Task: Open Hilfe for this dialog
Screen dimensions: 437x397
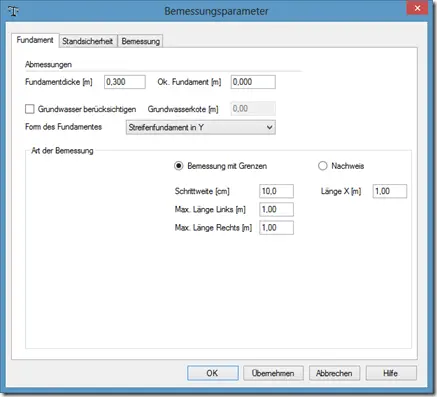Action: [391, 373]
